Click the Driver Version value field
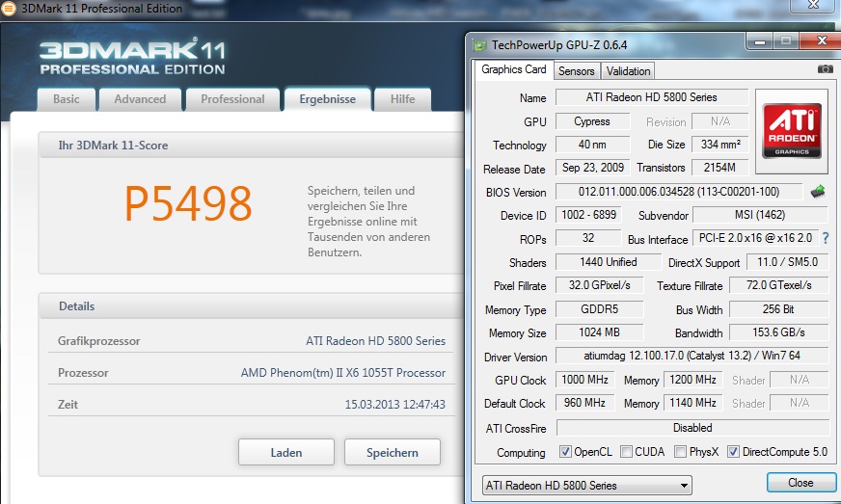 pyautogui.click(x=692, y=356)
